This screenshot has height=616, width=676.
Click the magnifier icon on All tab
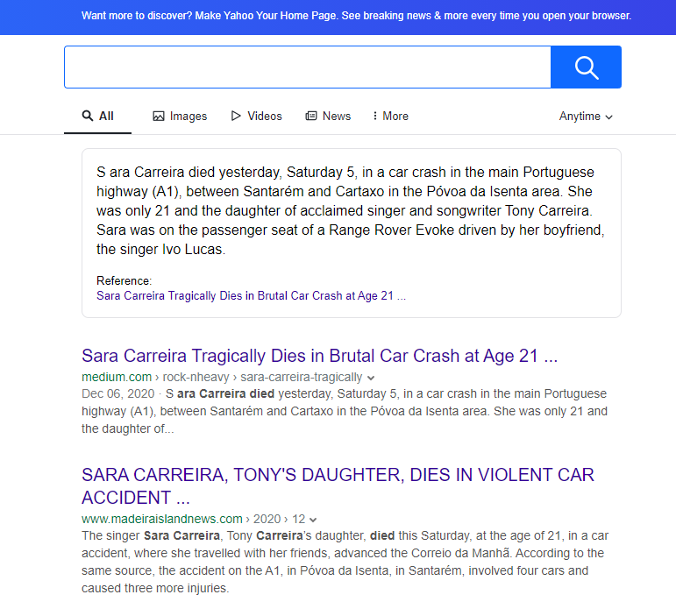(x=88, y=116)
